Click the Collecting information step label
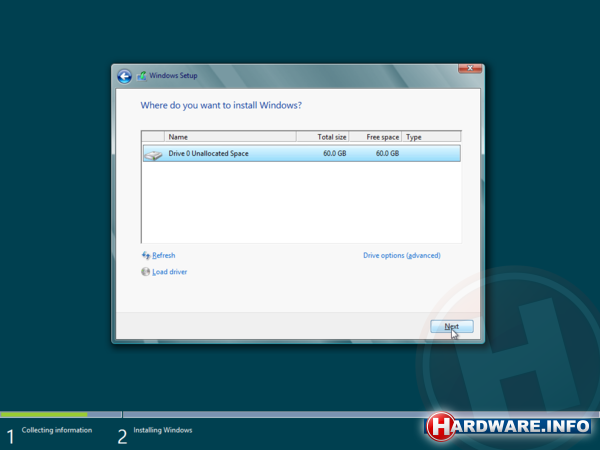The width and height of the screenshot is (600, 450). [x=57, y=430]
